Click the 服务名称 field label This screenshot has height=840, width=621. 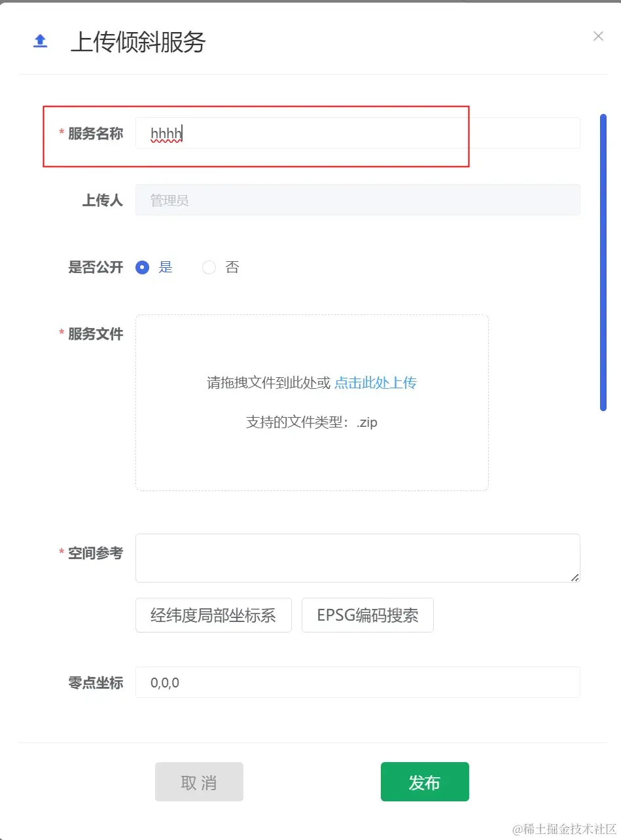coord(96,134)
